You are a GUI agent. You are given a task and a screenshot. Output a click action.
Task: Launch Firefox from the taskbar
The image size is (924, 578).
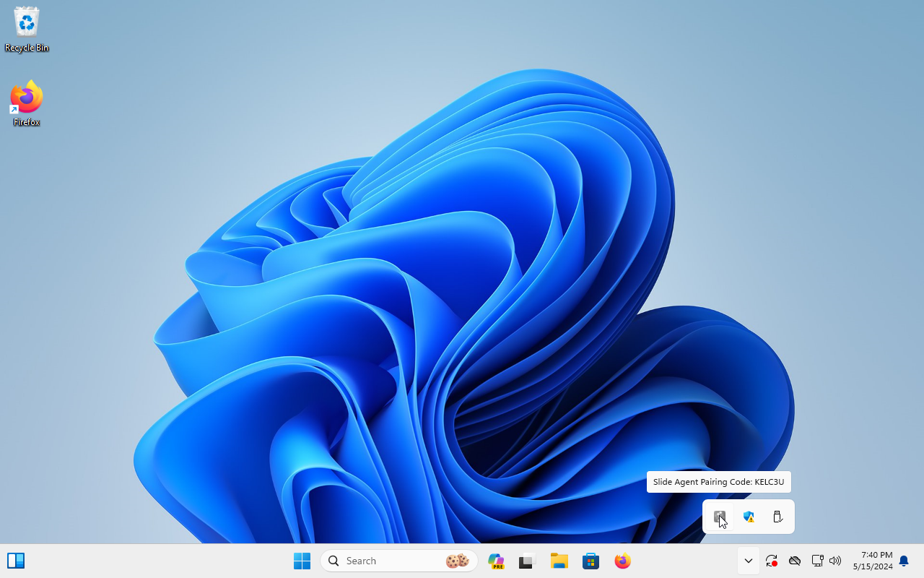[622, 561]
